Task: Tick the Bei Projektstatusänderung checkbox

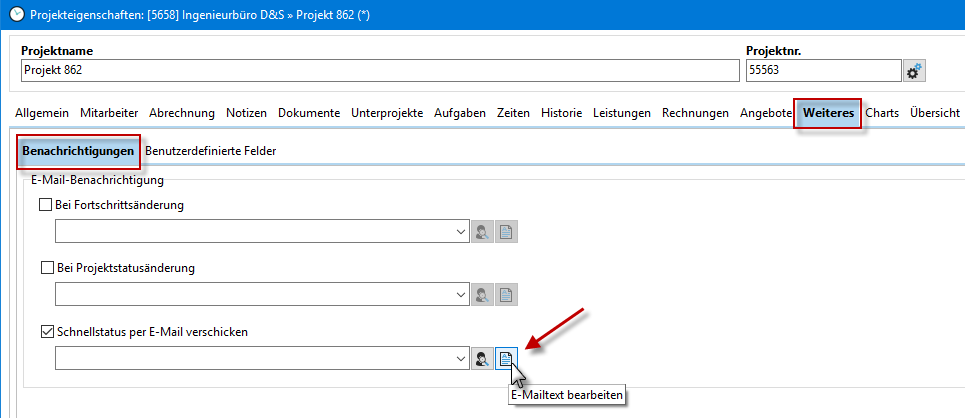Action: 46,268
